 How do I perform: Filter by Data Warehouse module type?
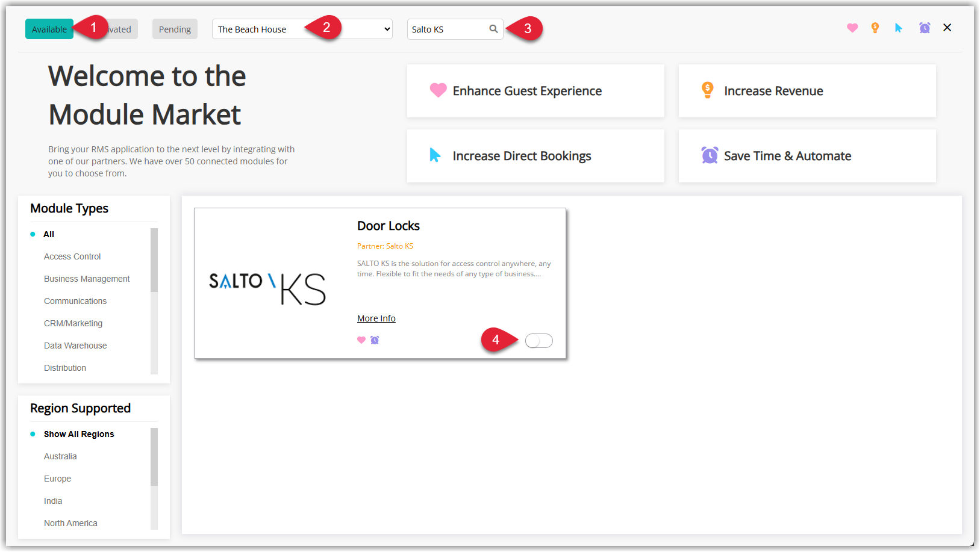[x=75, y=346]
